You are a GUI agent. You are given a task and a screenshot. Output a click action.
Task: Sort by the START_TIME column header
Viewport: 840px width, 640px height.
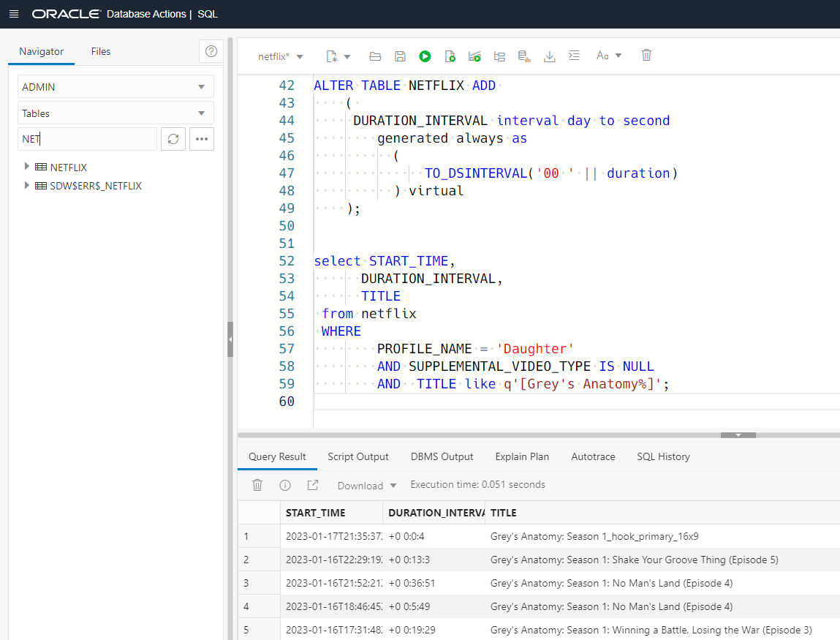332,513
